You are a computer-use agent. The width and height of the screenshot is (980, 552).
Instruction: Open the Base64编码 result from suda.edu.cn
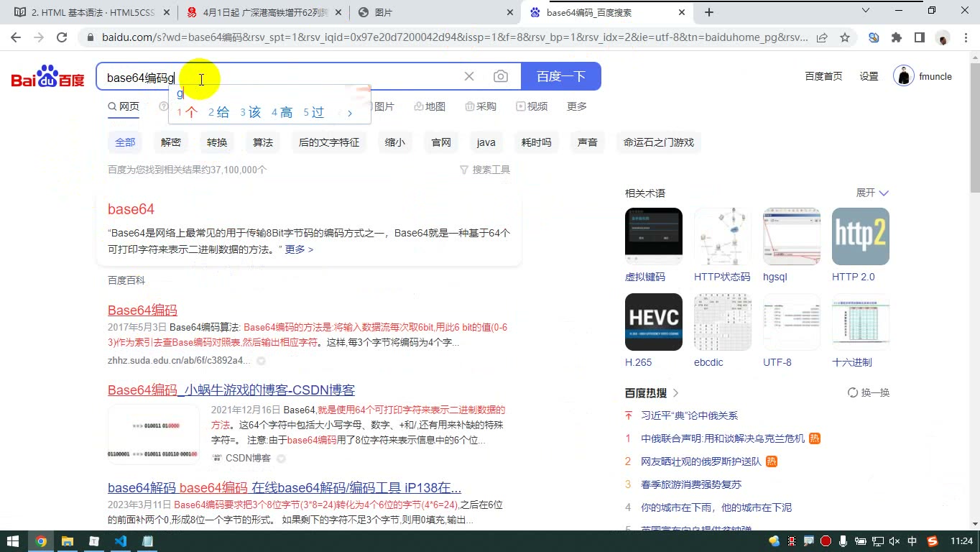coord(142,310)
